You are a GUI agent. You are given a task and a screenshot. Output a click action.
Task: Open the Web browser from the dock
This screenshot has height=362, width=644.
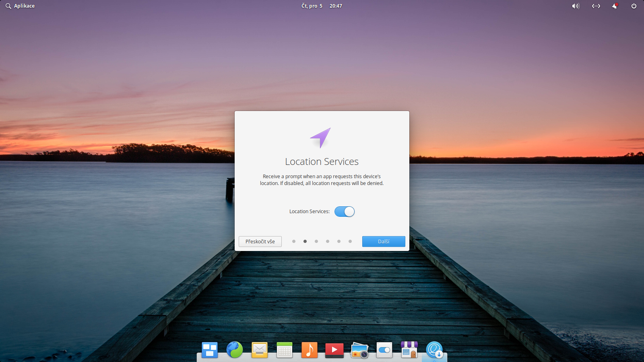pos(235,350)
